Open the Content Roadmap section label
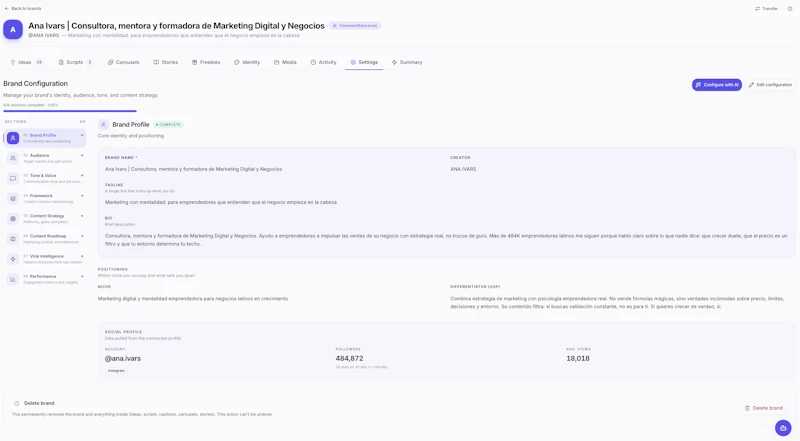 pos(48,236)
